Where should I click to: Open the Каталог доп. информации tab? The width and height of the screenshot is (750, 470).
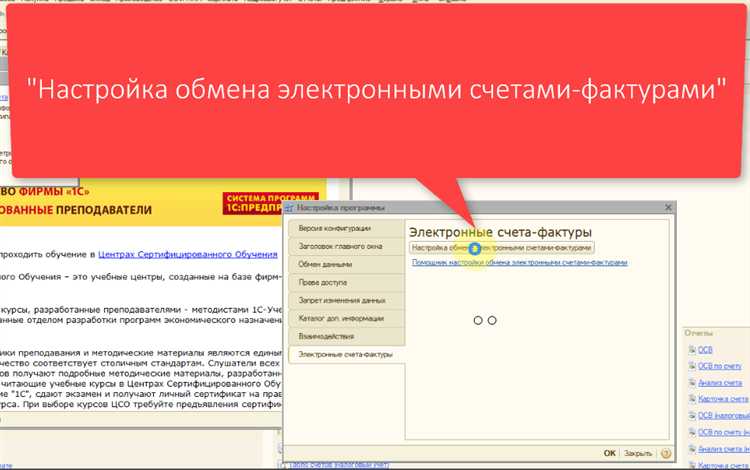346,318
